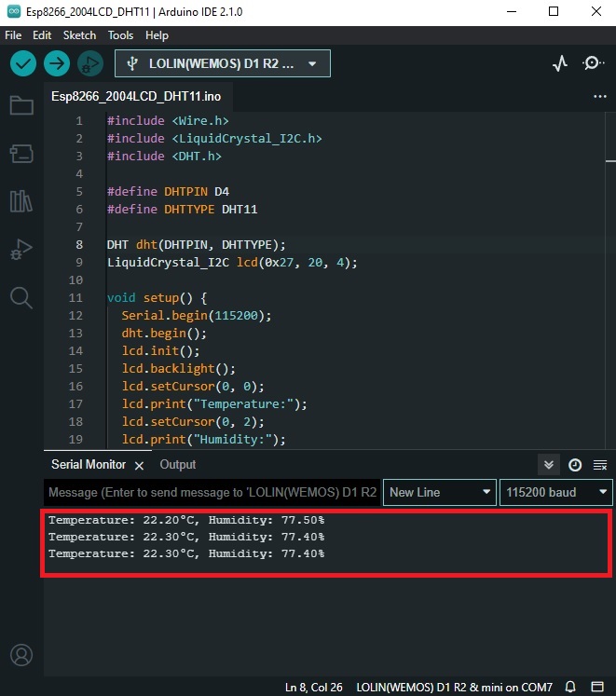Close the Serial Monitor tab
This screenshot has height=696, width=616.
coord(139,465)
